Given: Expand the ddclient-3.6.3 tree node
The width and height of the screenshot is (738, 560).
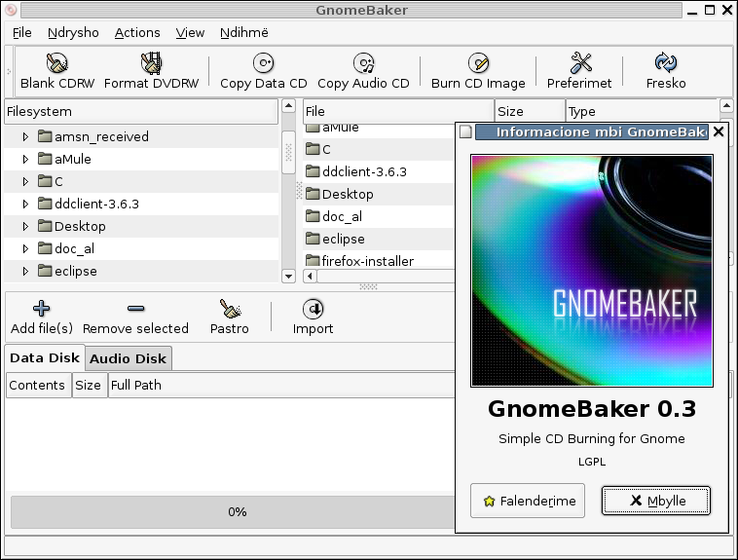Looking at the screenshot, I should [25, 204].
